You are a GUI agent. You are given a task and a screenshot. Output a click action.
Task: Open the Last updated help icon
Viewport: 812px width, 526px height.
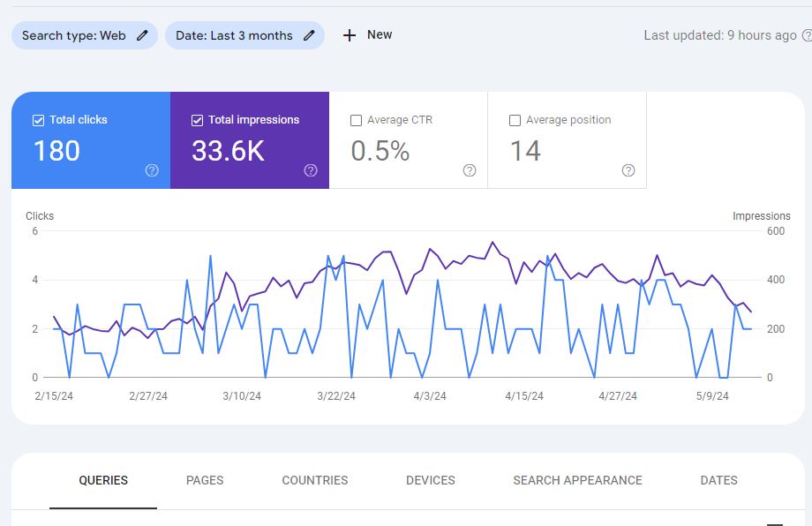(x=807, y=35)
